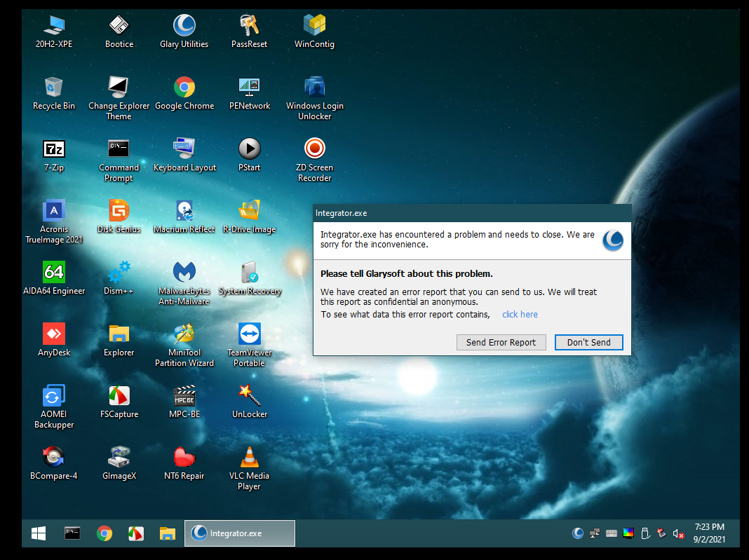Launch Chrome from the taskbar
This screenshot has height=560, width=749.
[x=104, y=533]
